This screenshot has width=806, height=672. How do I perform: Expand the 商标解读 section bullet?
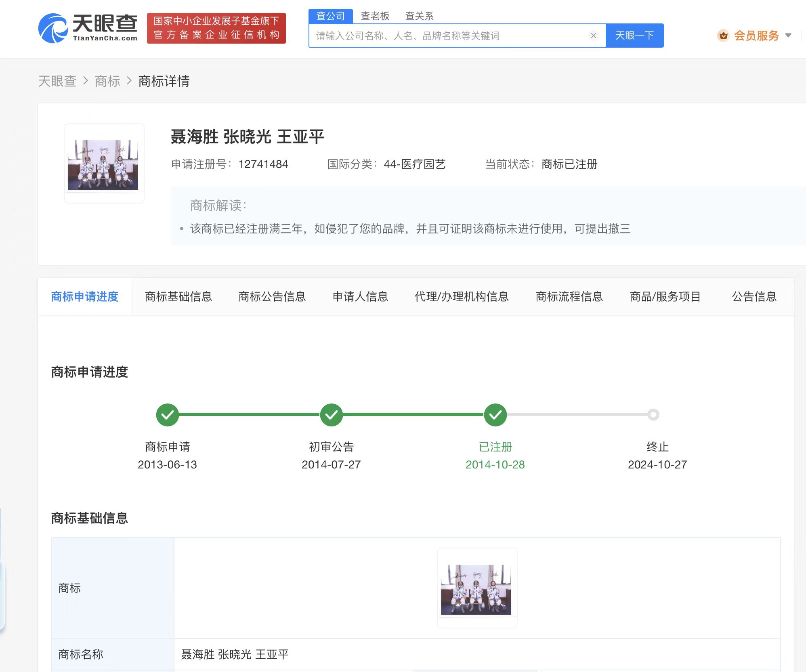[x=182, y=229]
